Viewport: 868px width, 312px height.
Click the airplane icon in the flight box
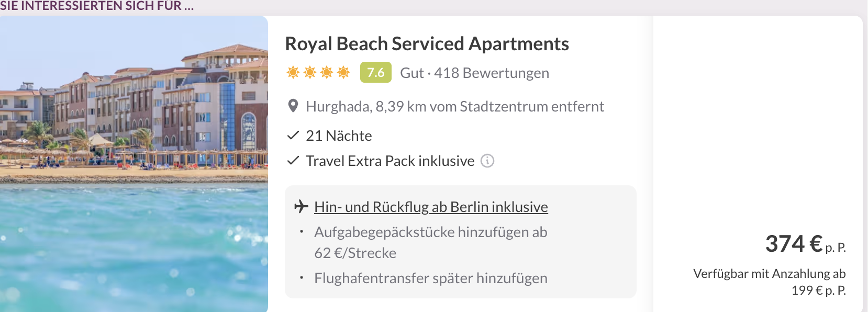coord(301,207)
